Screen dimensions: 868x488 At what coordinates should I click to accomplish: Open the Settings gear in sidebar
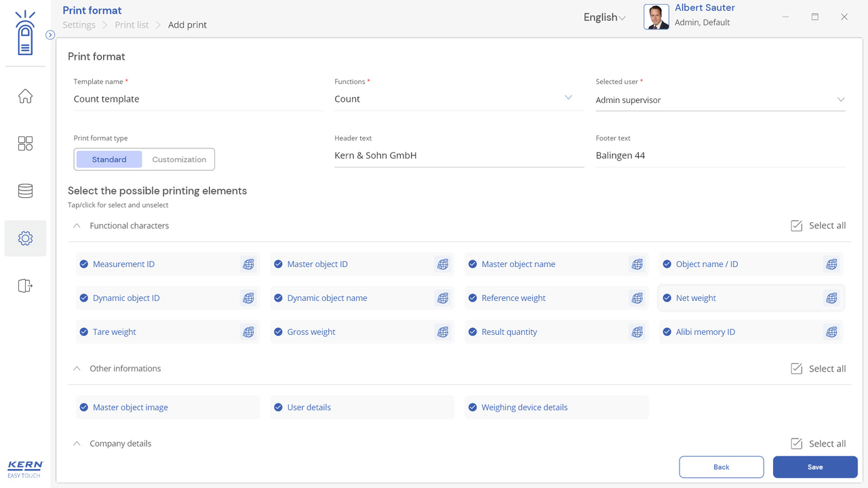pyautogui.click(x=25, y=239)
